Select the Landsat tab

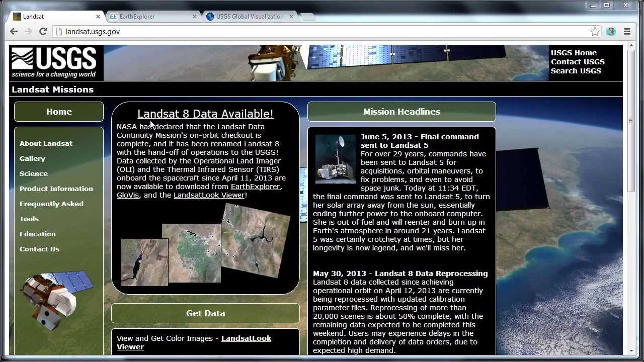[56, 17]
